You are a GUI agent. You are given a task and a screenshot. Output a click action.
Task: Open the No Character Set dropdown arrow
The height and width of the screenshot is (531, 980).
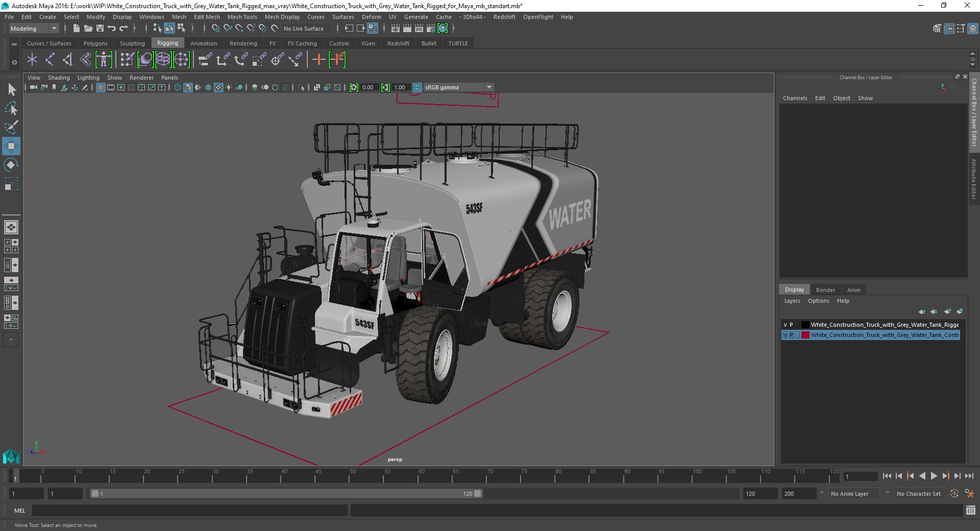(x=888, y=493)
